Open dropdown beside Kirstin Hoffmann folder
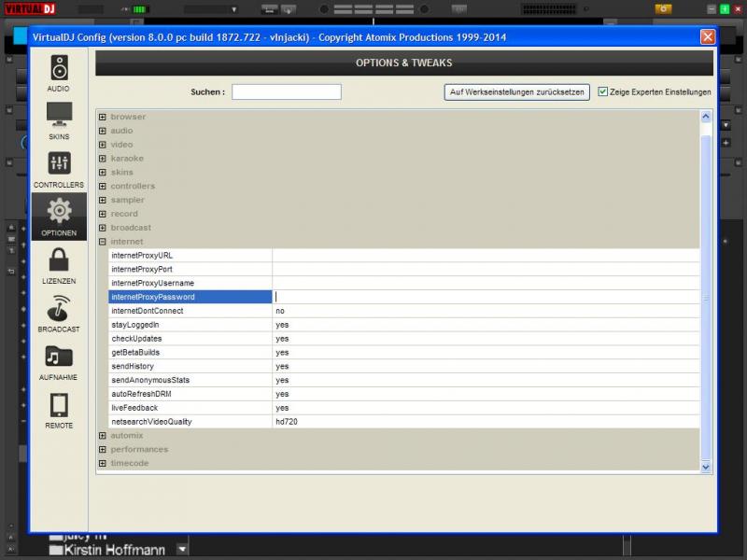 pos(182,549)
